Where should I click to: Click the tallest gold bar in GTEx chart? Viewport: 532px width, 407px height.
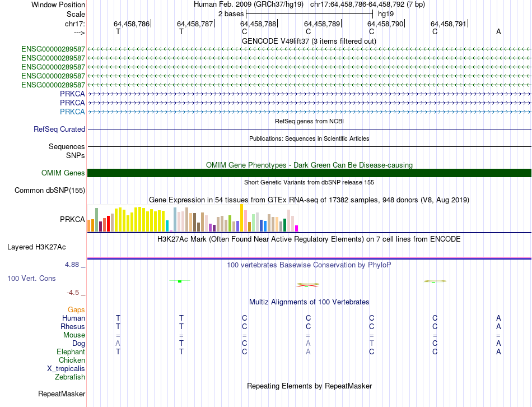pyautogui.click(x=241, y=218)
